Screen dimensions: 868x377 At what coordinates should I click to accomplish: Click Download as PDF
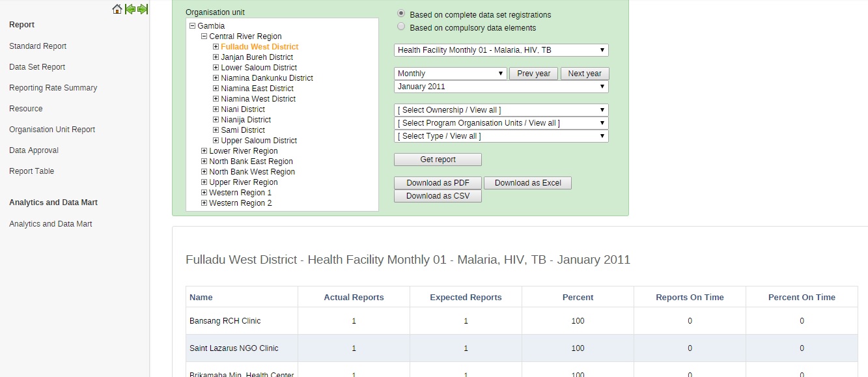(x=438, y=183)
